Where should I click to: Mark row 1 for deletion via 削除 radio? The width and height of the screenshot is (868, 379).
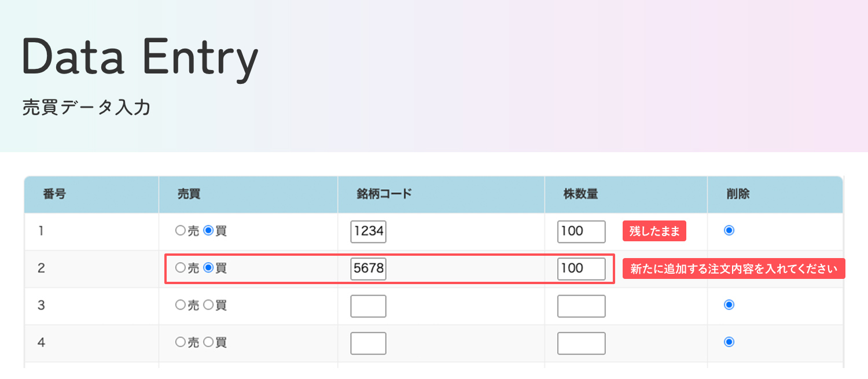coord(729,230)
